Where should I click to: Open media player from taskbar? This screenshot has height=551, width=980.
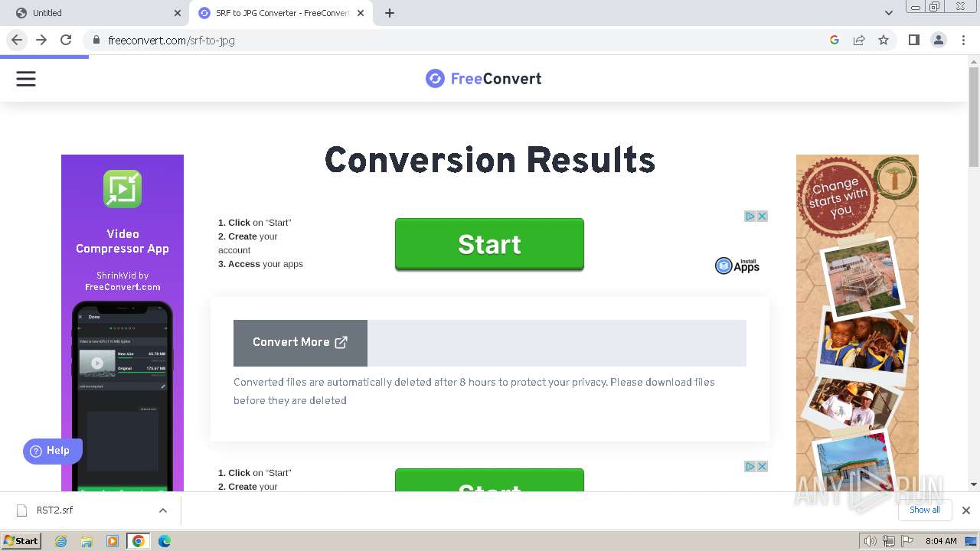[x=113, y=541]
